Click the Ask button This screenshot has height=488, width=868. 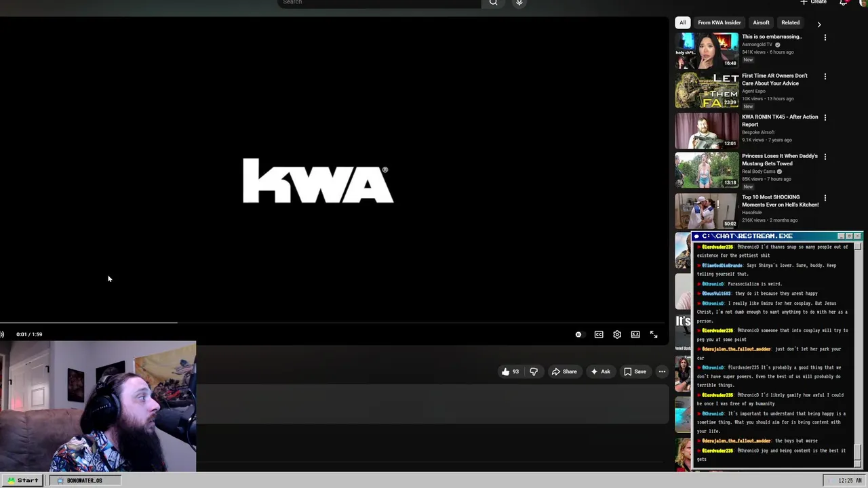[601, 371]
